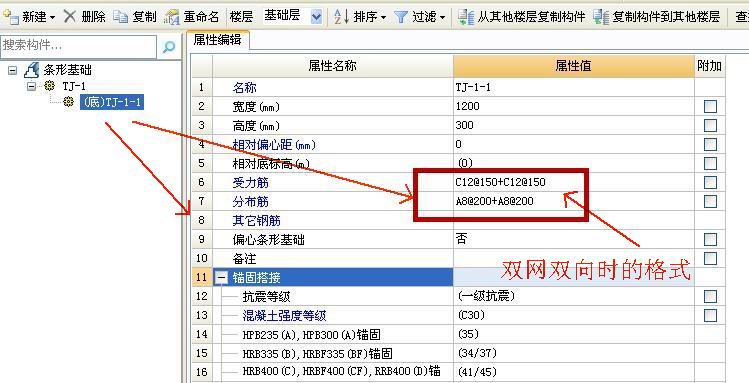Click the 重命名 rename button
The width and height of the screenshot is (749, 383).
191,17
